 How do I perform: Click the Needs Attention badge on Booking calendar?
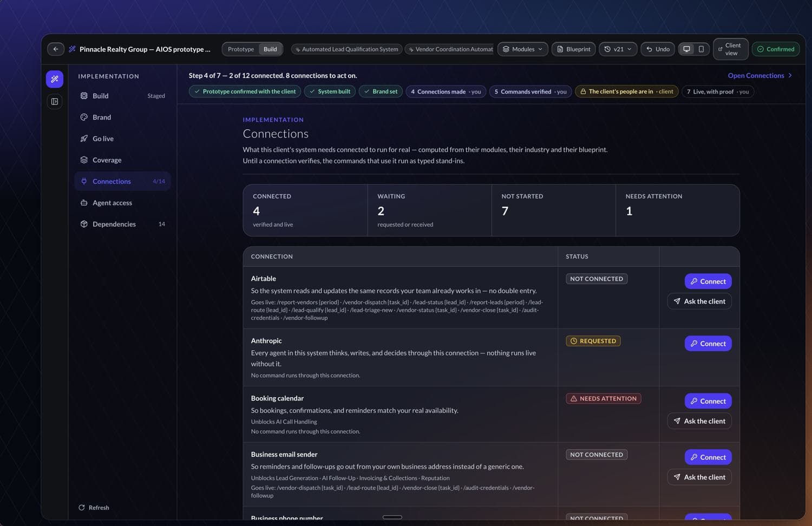(604, 398)
